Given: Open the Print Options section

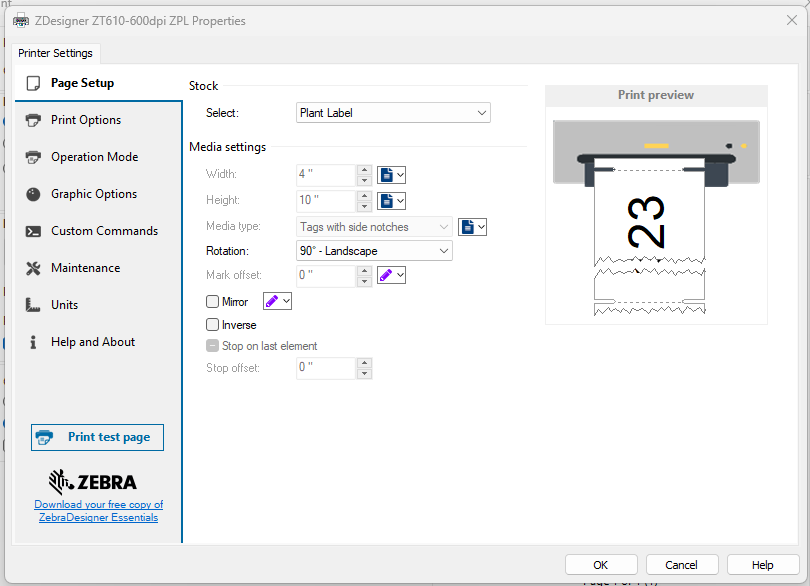Looking at the screenshot, I should (98, 120).
